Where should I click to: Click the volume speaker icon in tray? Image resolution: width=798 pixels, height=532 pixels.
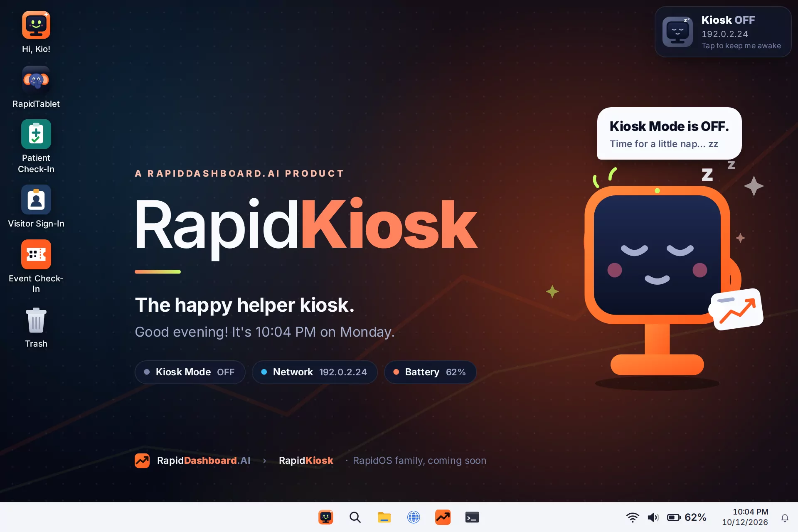click(653, 517)
